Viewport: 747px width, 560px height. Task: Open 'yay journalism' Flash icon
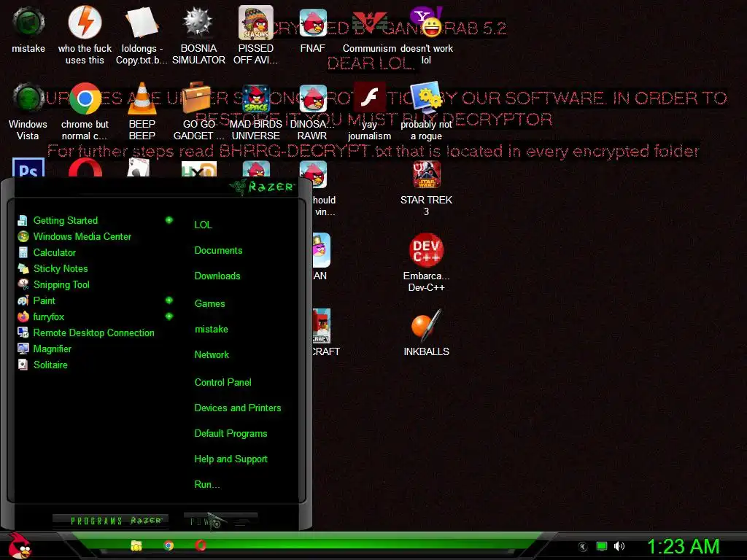click(369, 112)
